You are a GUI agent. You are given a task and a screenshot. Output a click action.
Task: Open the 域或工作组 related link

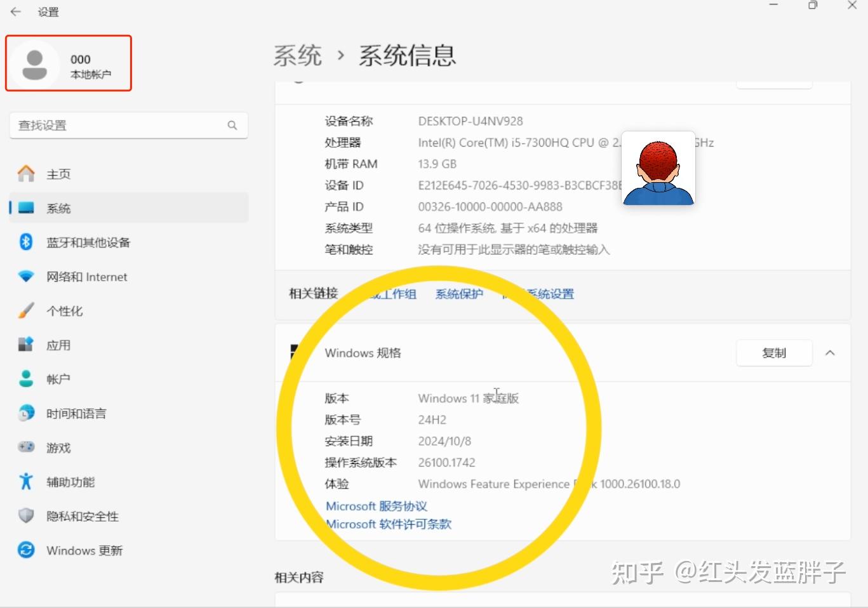pos(386,294)
